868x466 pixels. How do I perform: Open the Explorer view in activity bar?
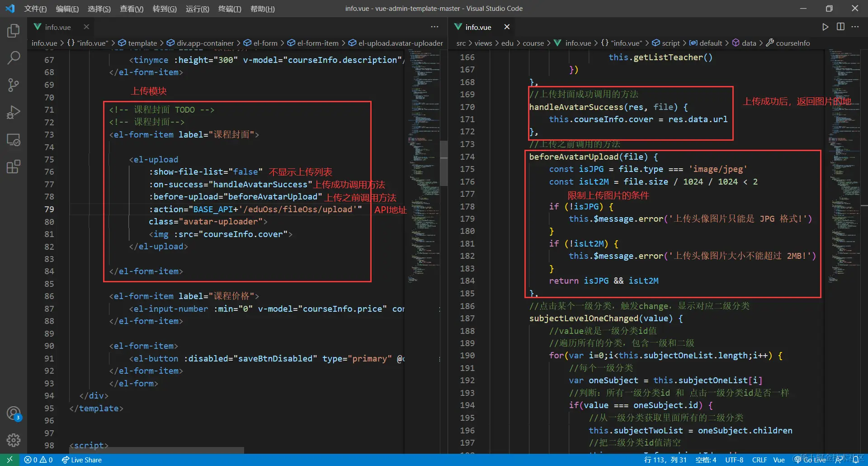point(14,31)
